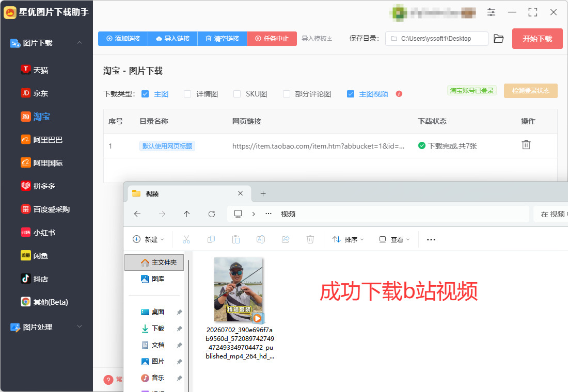This screenshot has height=392, width=568.
Task: Select the 天猫 platform menu item
Action: click(35, 70)
